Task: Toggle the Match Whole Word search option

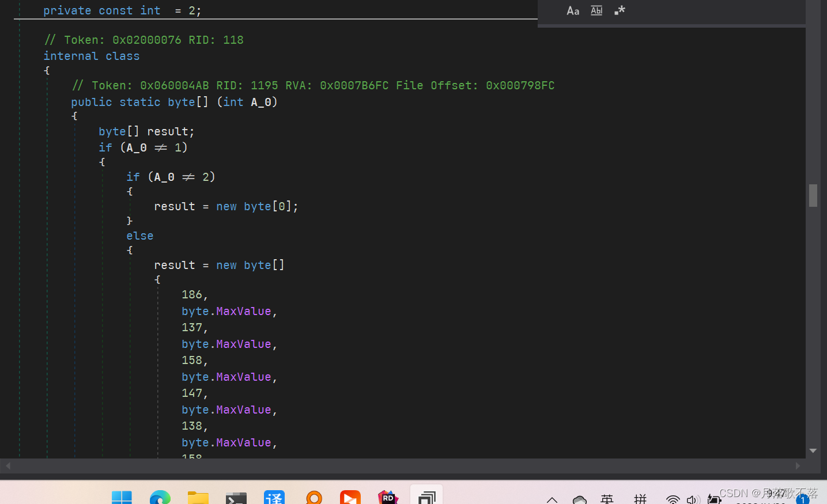Action: pyautogui.click(x=596, y=11)
